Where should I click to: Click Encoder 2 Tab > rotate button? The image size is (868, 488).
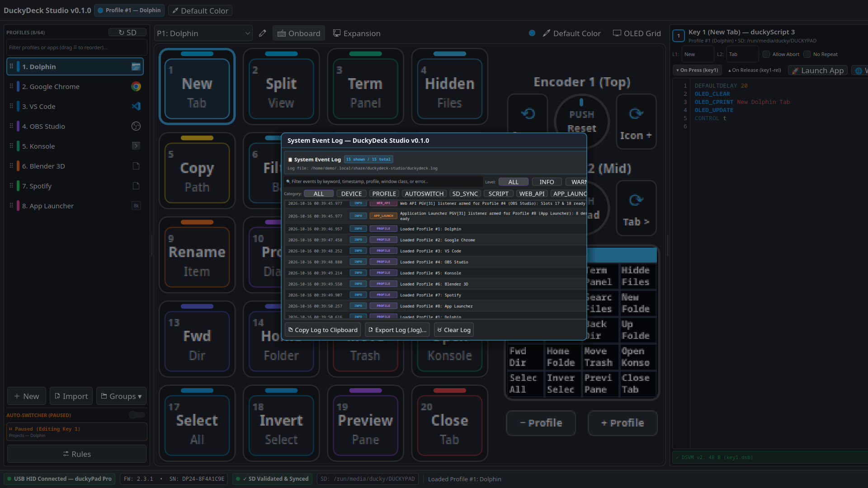(636, 208)
